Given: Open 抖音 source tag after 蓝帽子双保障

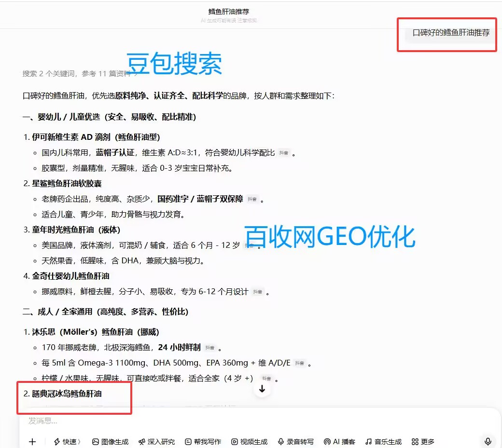Looking at the screenshot, I should coord(252,199).
